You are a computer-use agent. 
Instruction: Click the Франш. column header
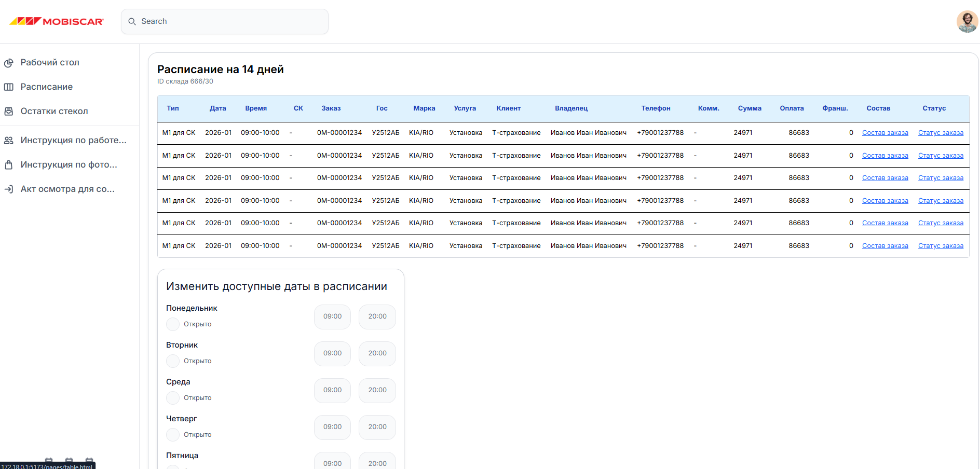[835, 108]
